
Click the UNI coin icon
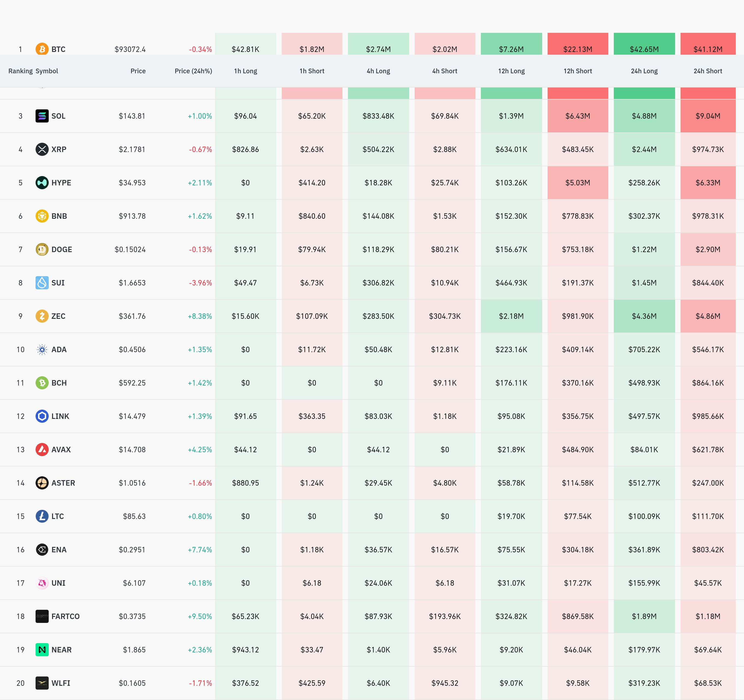pos(42,583)
